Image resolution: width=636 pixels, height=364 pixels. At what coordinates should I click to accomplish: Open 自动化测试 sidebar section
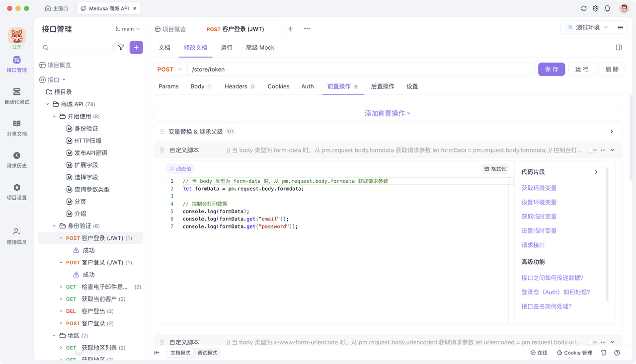[17, 96]
